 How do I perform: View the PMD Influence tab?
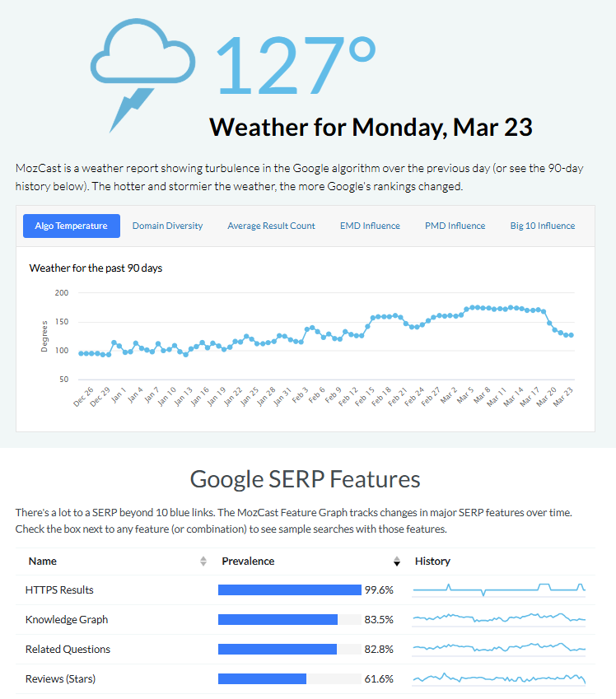pos(455,226)
